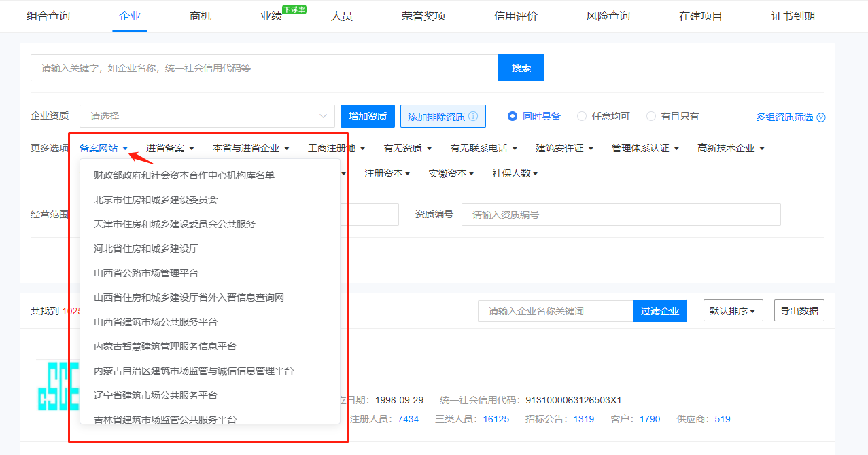
Task: Click the info icon in 添加排除资质 button
Action: coord(473,116)
